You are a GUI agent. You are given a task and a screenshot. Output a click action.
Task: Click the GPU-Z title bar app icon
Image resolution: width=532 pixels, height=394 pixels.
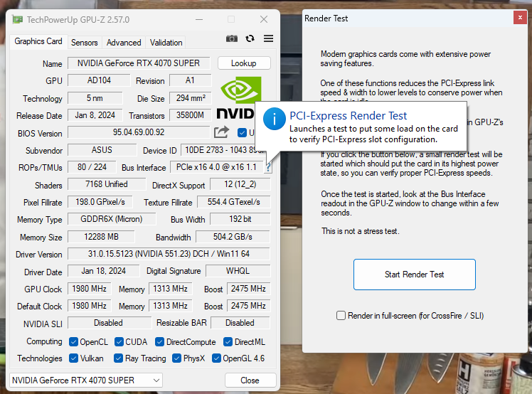click(18, 20)
